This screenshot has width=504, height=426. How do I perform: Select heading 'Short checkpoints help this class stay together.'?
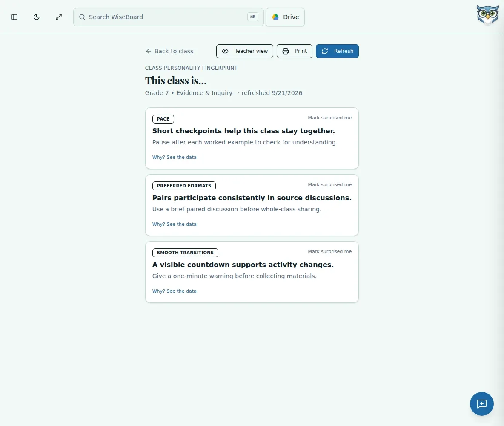click(243, 131)
